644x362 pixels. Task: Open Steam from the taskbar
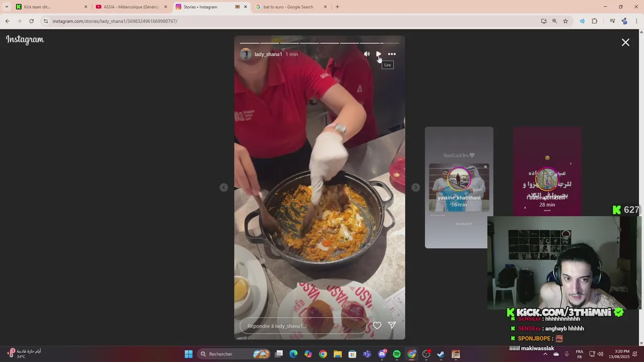[x=441, y=354]
